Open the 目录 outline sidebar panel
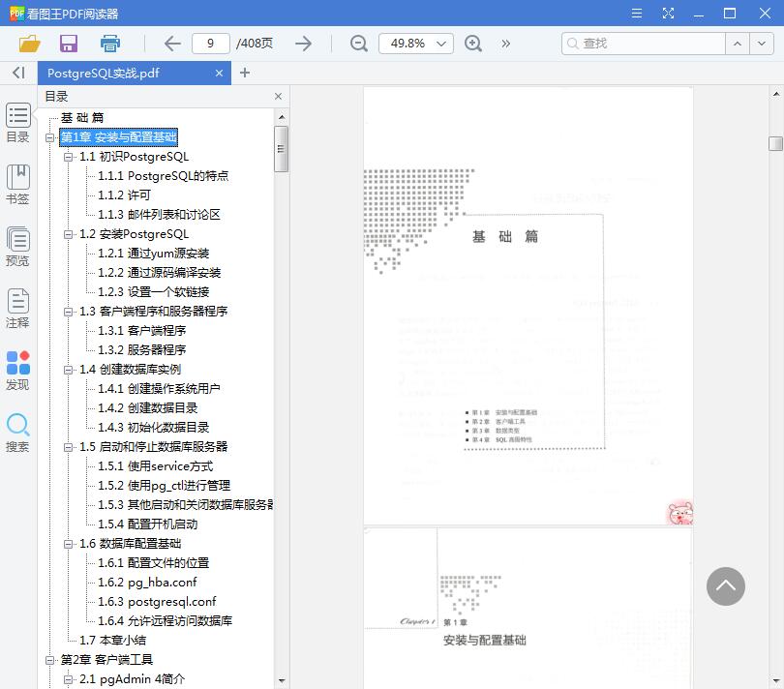 click(x=18, y=123)
